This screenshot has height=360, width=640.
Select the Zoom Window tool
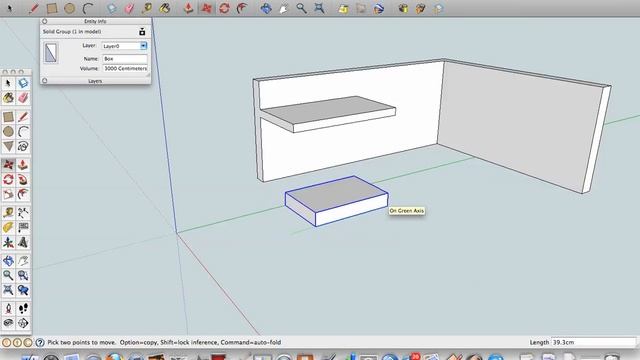pyautogui.click(x=23, y=276)
